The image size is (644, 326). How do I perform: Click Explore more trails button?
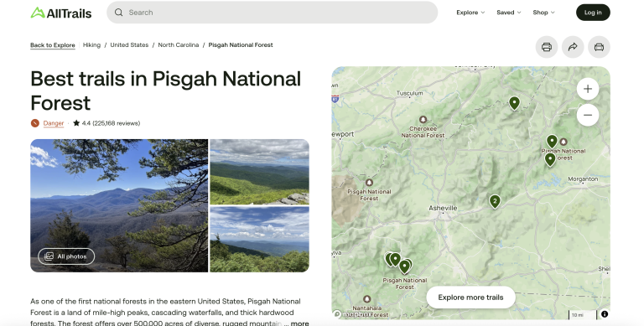point(470,298)
